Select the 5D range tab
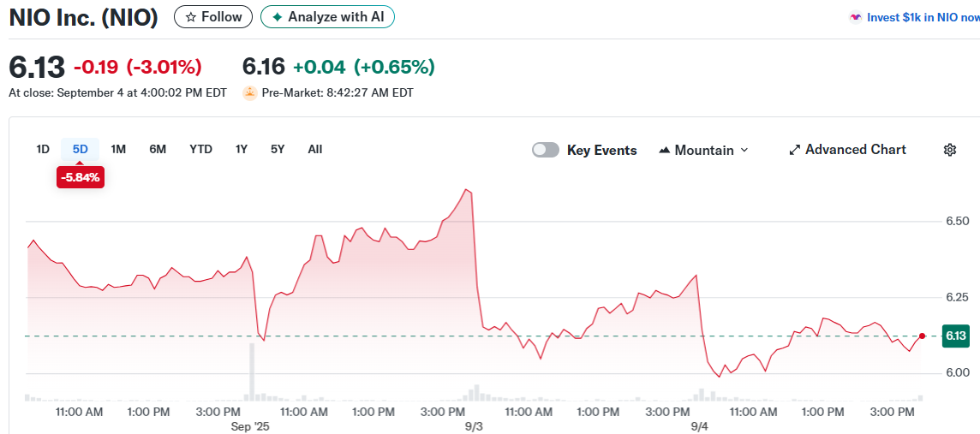Screen dimensions: 980x434 pyautogui.click(x=80, y=149)
